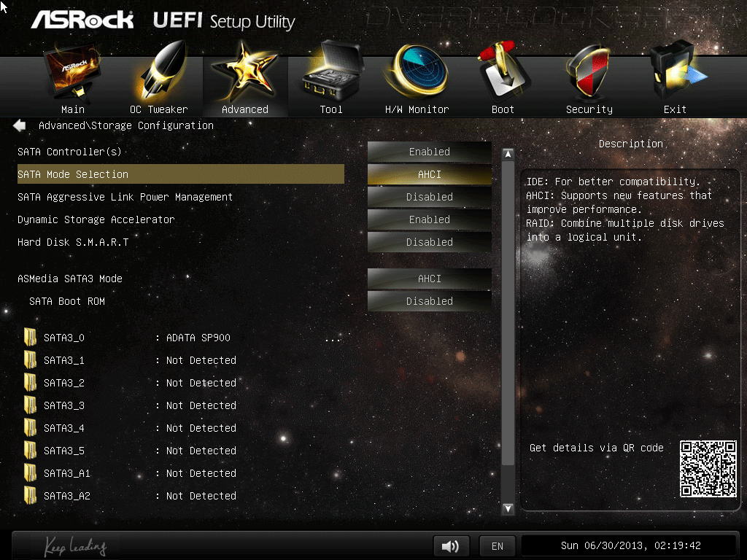747x560 pixels.
Task: Open the Tool toolbox icon
Action: click(x=333, y=71)
